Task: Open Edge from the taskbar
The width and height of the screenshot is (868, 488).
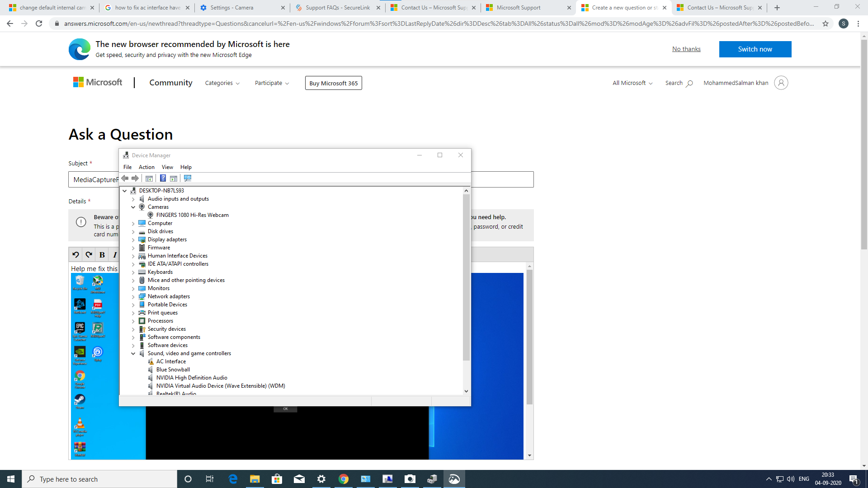Action: click(233, 479)
